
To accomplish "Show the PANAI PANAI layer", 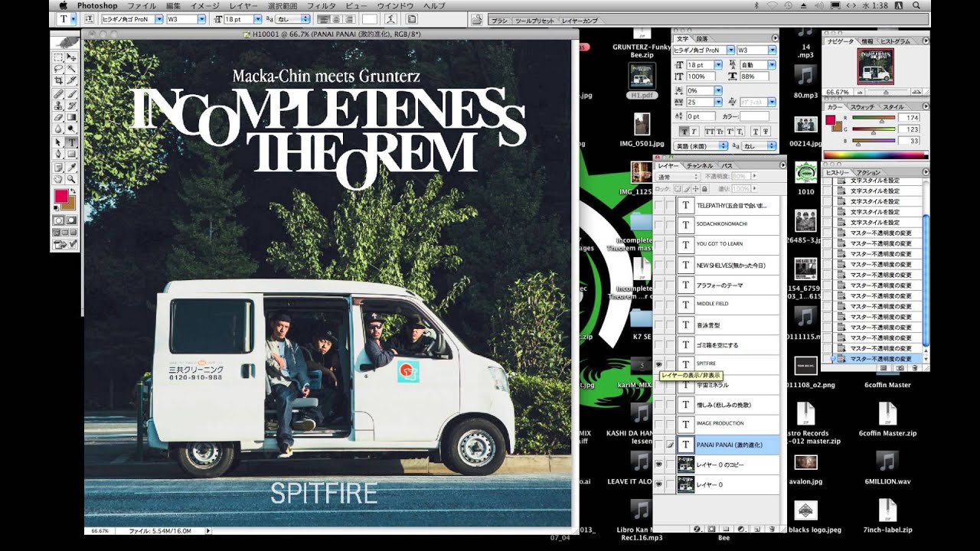I will [658, 444].
